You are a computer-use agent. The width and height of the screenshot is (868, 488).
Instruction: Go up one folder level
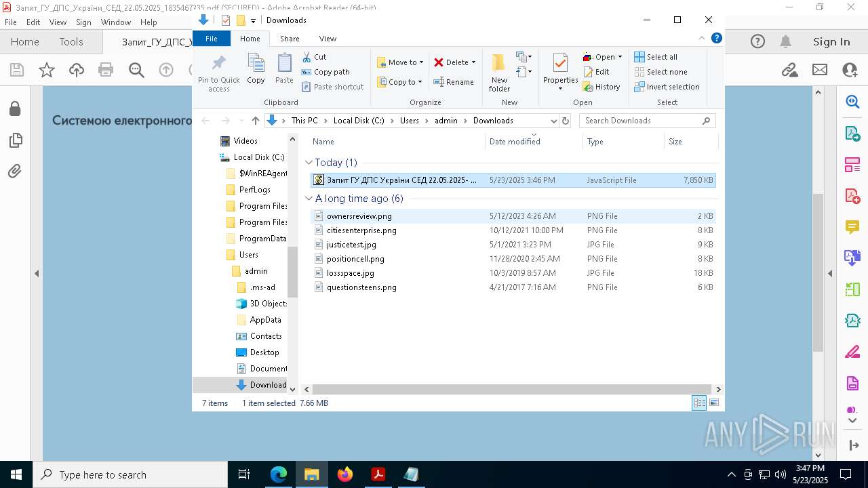point(255,121)
